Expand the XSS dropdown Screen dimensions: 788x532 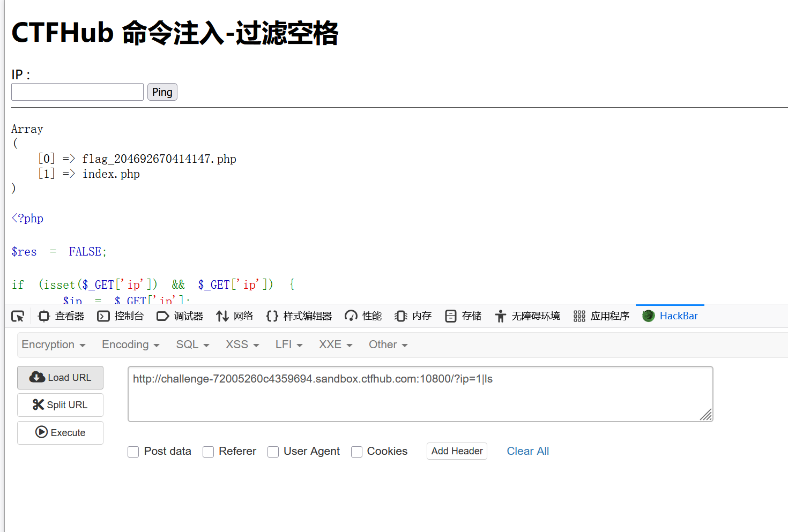point(242,344)
